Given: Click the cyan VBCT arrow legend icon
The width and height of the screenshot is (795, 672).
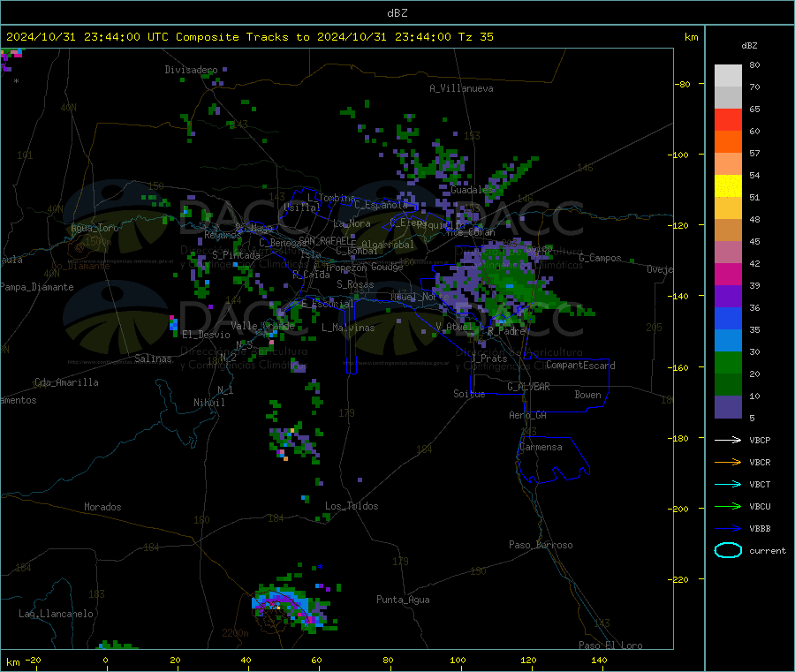Looking at the screenshot, I should (728, 485).
